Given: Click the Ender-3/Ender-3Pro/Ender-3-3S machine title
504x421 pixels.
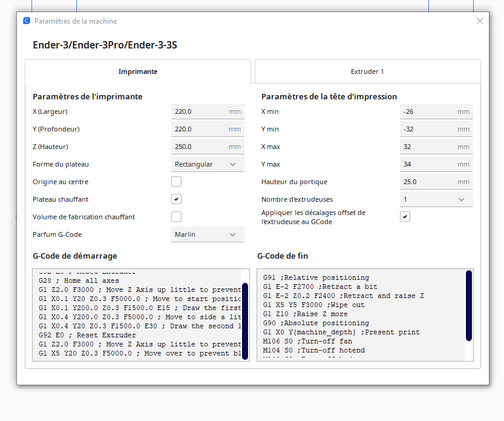Looking at the screenshot, I should [x=105, y=45].
